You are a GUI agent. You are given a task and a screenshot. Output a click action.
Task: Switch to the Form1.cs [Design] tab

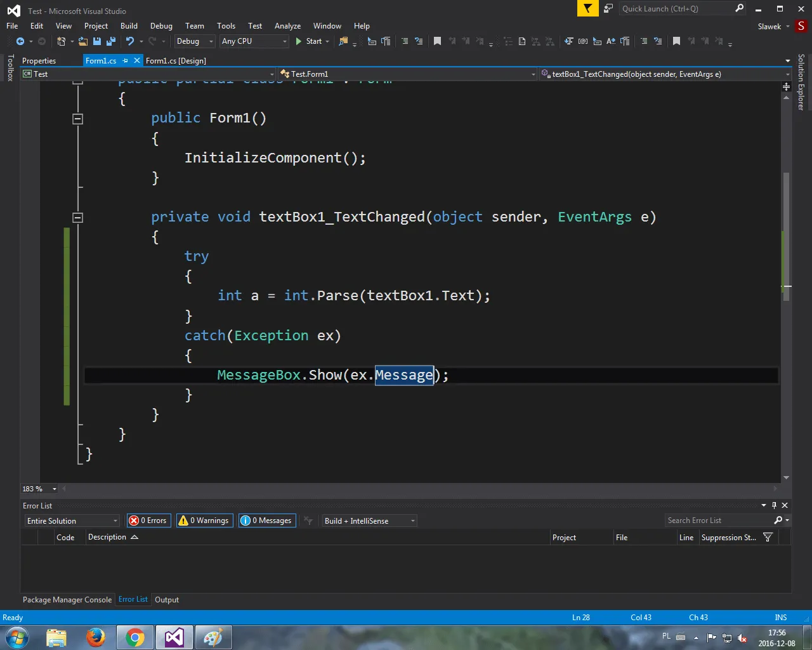(176, 61)
